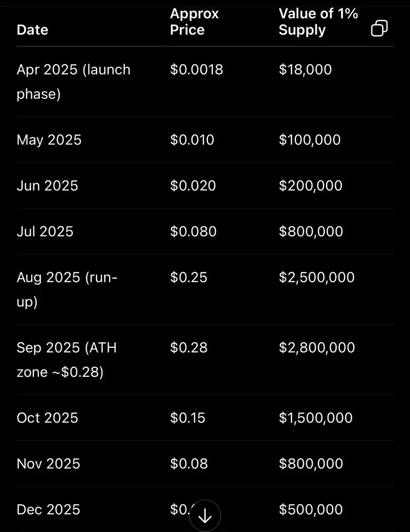Tap the scroll-down arrow button
The height and width of the screenshot is (532, 410).
pyautogui.click(x=205, y=516)
